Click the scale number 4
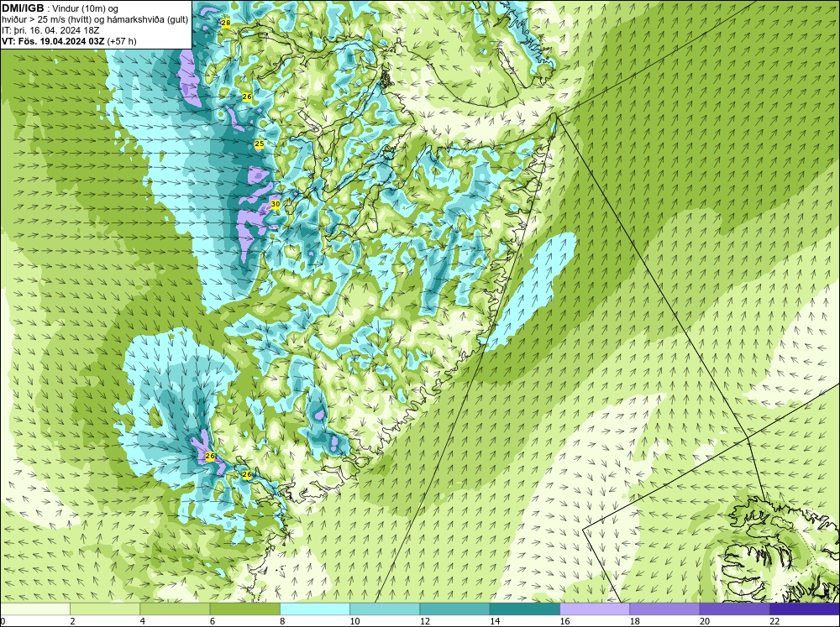The image size is (840, 627). pos(142,621)
